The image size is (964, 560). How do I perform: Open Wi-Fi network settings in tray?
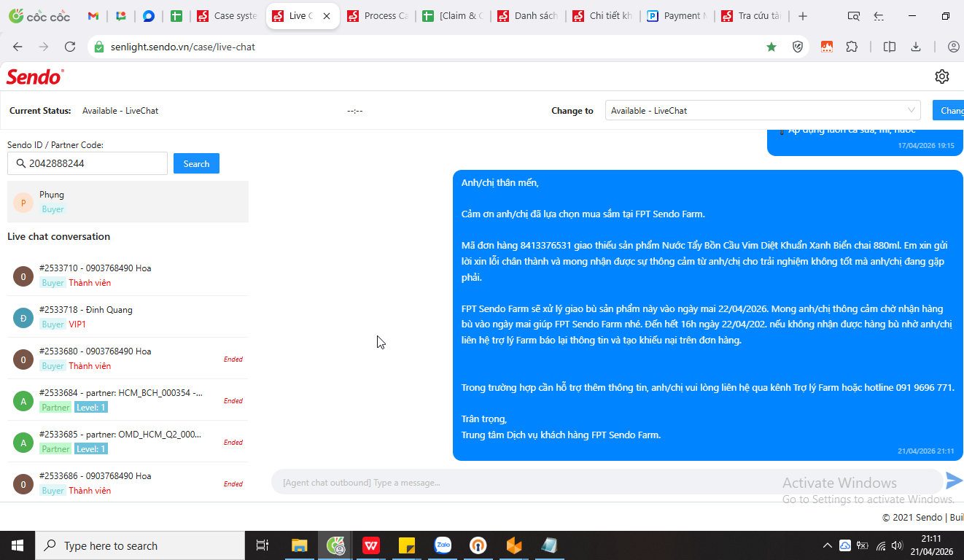pos(880,545)
